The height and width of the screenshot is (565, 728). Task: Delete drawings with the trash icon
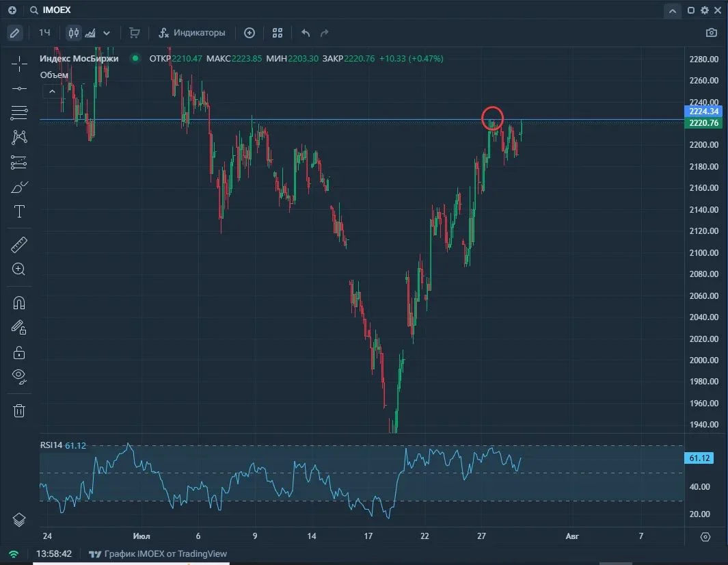(19, 410)
